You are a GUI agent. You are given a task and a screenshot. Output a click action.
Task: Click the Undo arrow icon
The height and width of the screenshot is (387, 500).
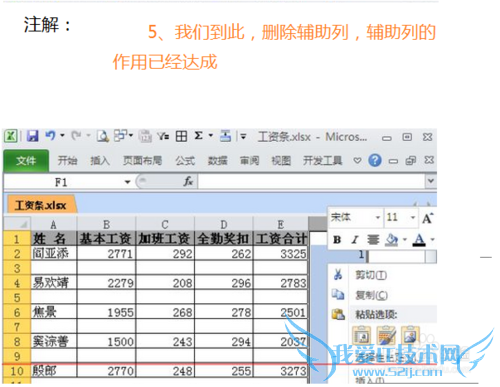click(x=50, y=136)
